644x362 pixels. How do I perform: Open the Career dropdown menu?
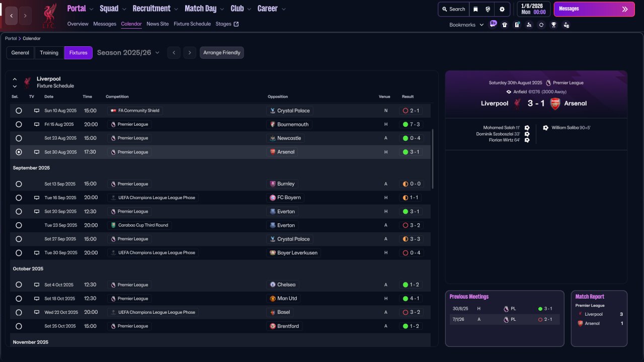pyautogui.click(x=272, y=9)
